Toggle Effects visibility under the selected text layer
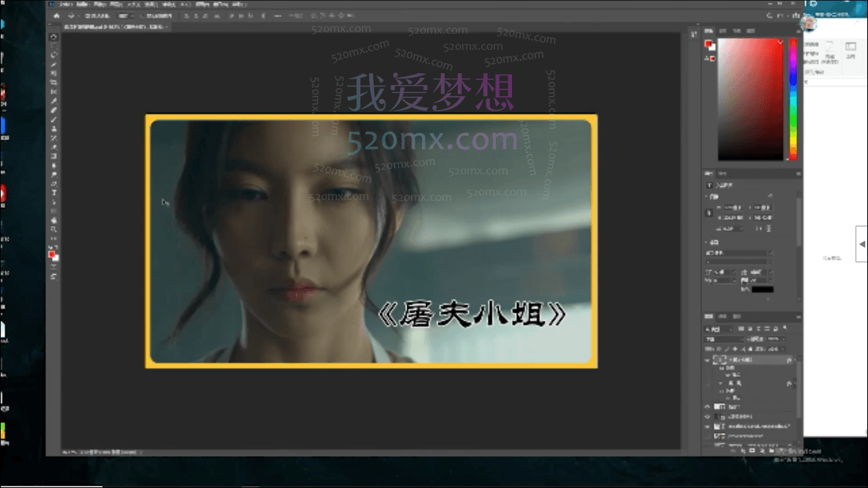 pos(722,368)
